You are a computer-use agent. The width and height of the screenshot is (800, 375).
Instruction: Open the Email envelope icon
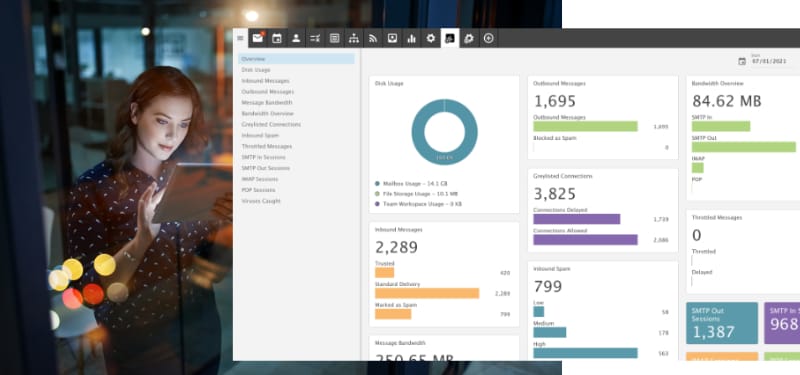[258, 38]
